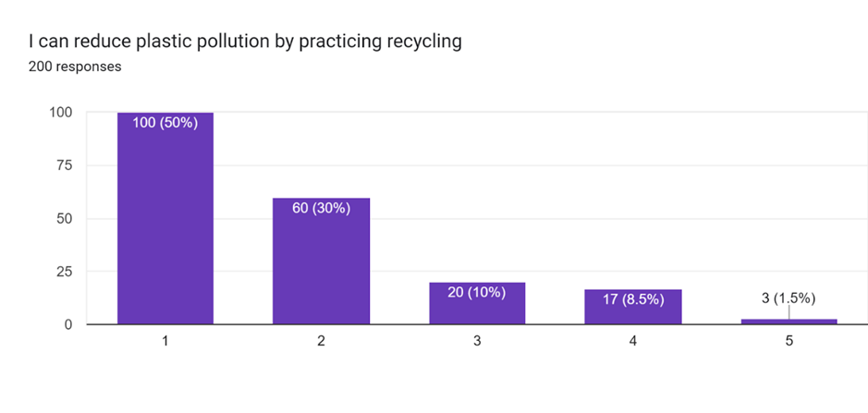Click the "100 (50%)" data label
The image size is (868, 413).
coord(165,123)
